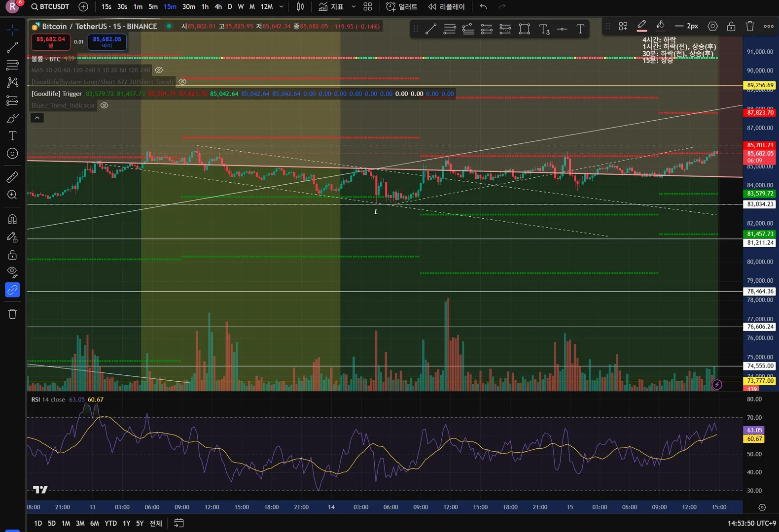The width and height of the screenshot is (779, 532).
Task: Collapse the indicator legend with chevron
Action: pos(37,118)
